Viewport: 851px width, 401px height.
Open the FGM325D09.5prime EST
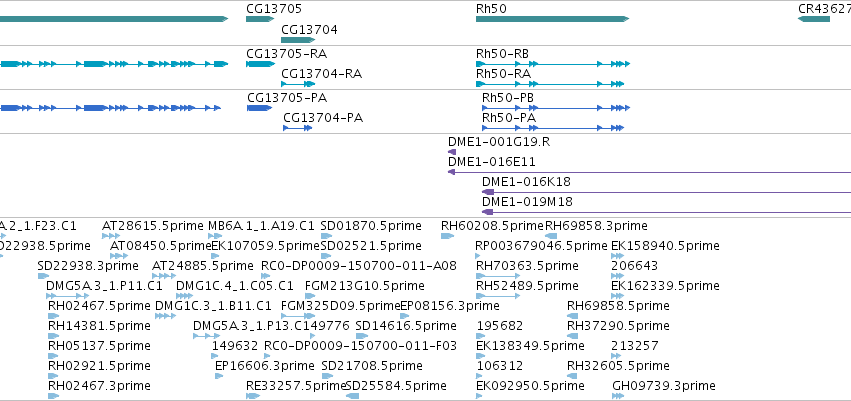(298, 316)
